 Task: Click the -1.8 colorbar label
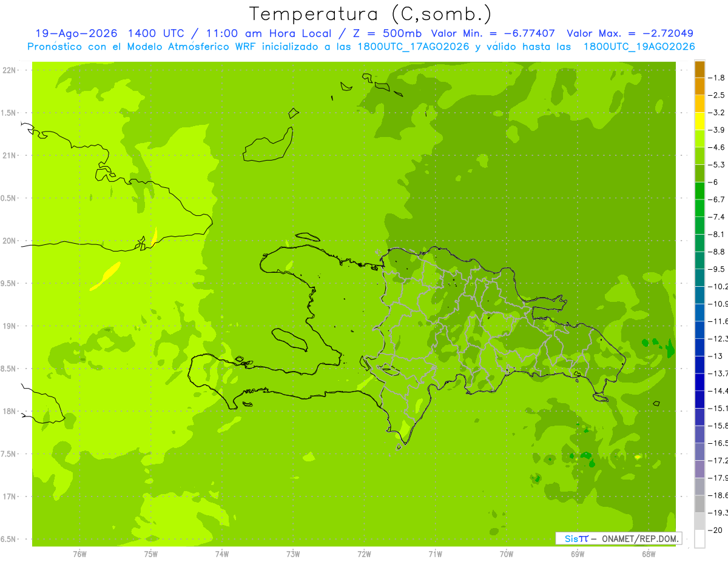coord(718,78)
